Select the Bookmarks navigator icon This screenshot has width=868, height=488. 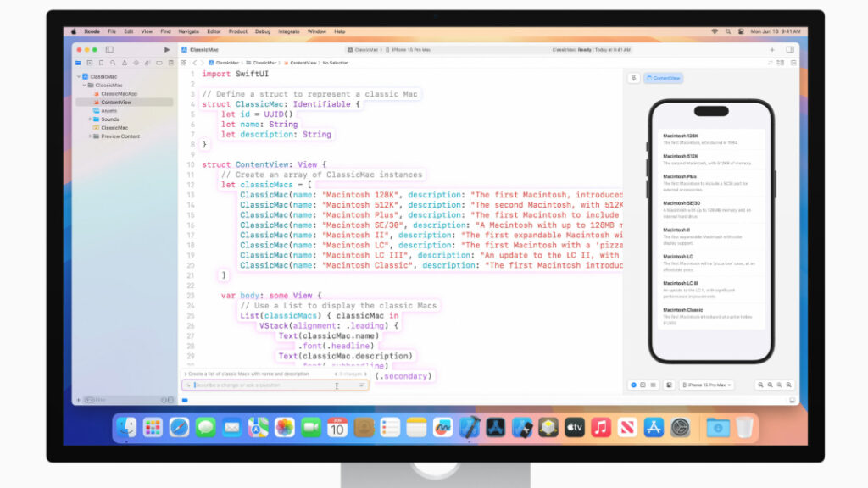click(102, 62)
